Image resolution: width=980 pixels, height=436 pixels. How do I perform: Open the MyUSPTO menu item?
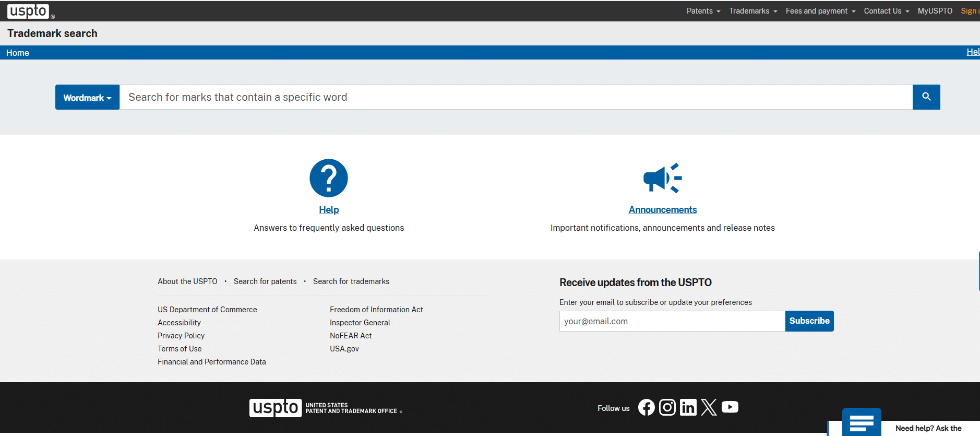(935, 11)
